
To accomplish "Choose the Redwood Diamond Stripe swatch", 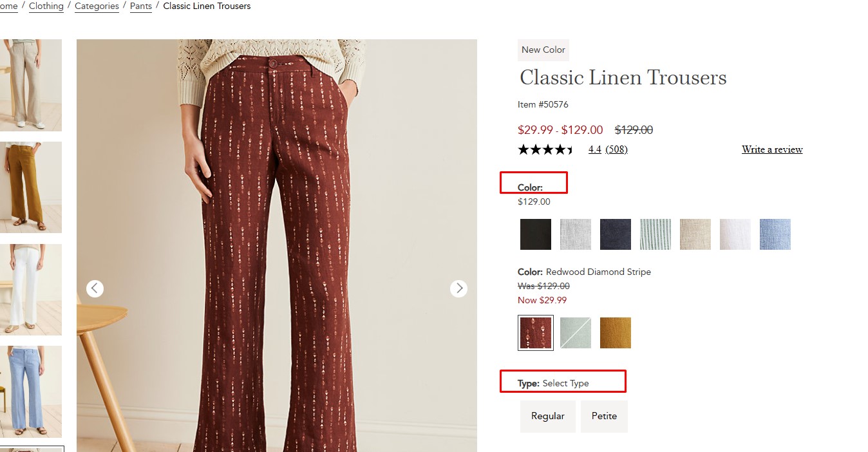I will click(536, 333).
